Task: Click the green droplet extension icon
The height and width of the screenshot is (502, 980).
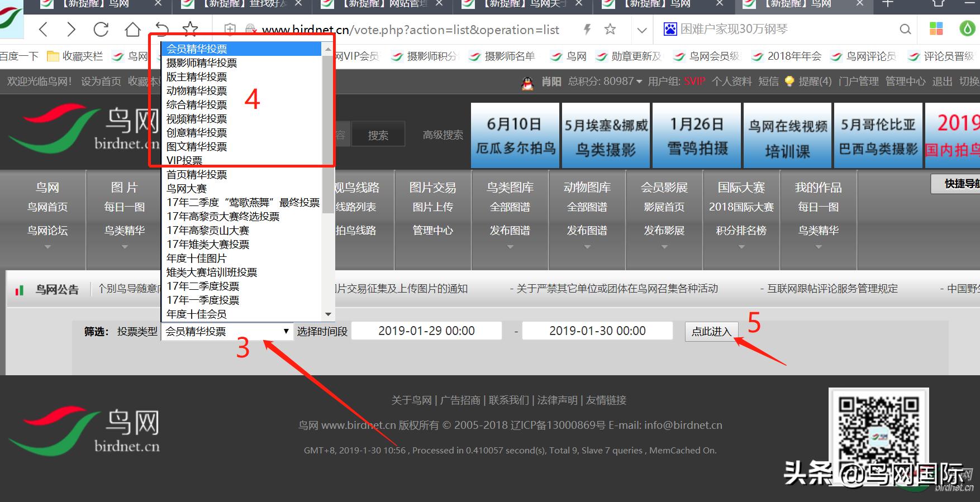Action: click(967, 28)
